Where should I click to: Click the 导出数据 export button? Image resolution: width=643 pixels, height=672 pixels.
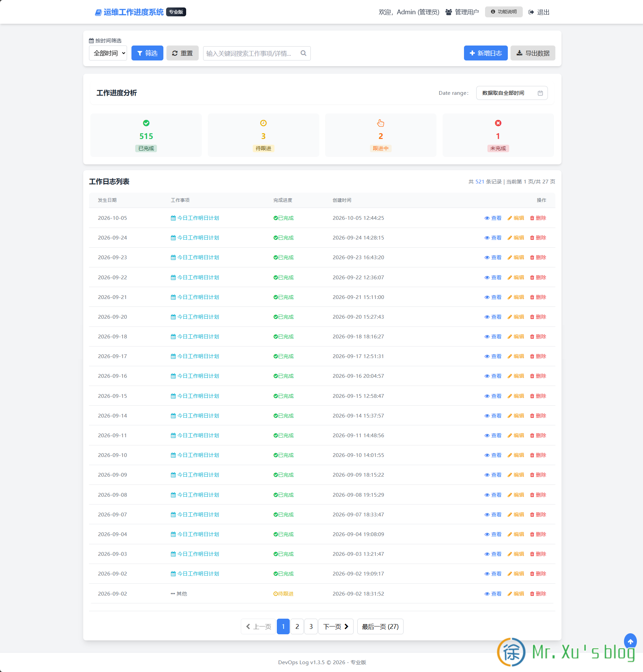pyautogui.click(x=533, y=53)
